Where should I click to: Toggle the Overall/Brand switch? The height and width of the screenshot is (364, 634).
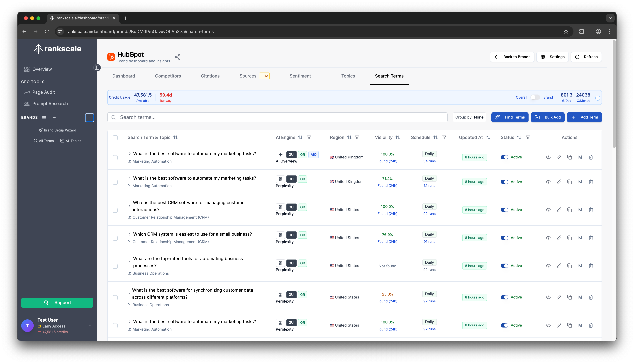[535, 97]
